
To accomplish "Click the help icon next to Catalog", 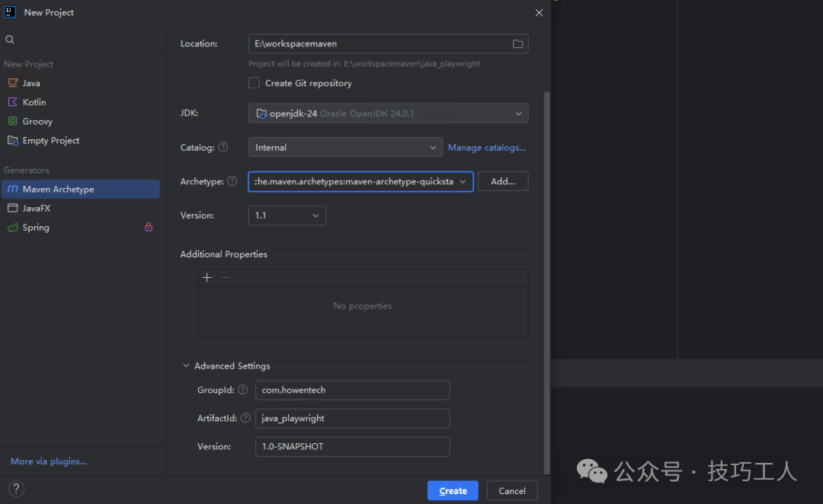I will (223, 148).
